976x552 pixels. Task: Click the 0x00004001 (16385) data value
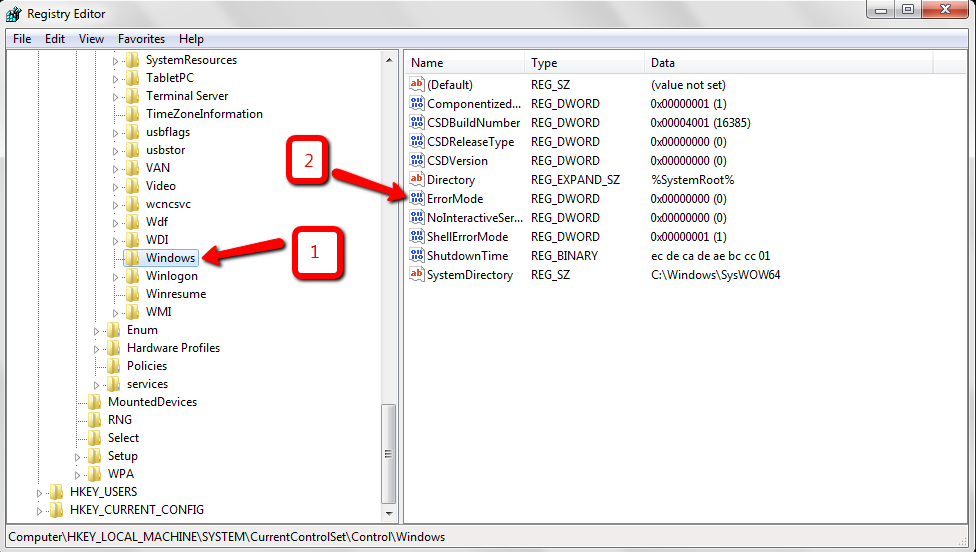click(x=700, y=123)
